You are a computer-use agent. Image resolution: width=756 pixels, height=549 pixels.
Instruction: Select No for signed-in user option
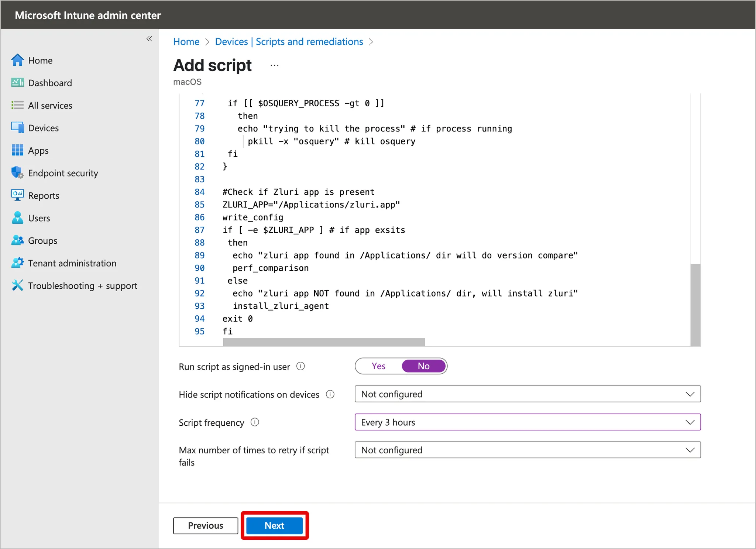pyautogui.click(x=423, y=366)
